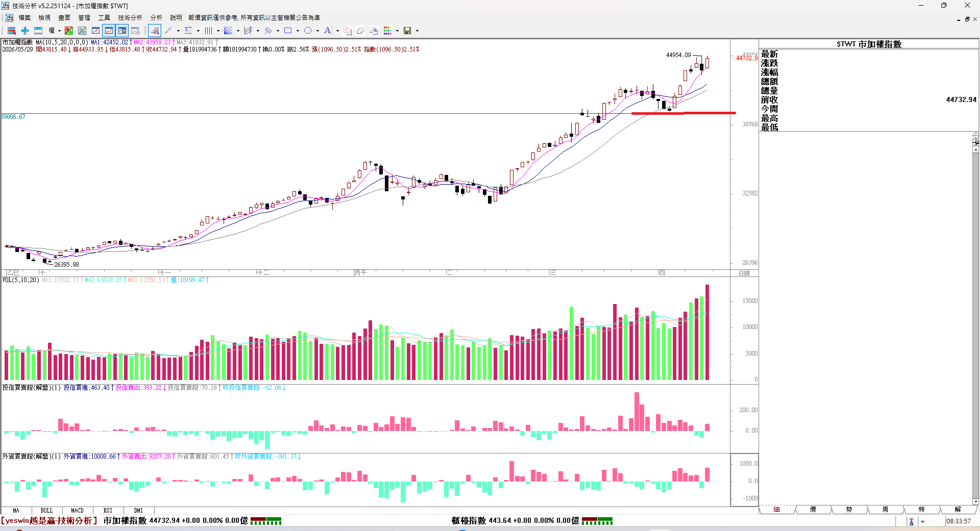Click the gray-green crossed chart icon

[x=82, y=31]
